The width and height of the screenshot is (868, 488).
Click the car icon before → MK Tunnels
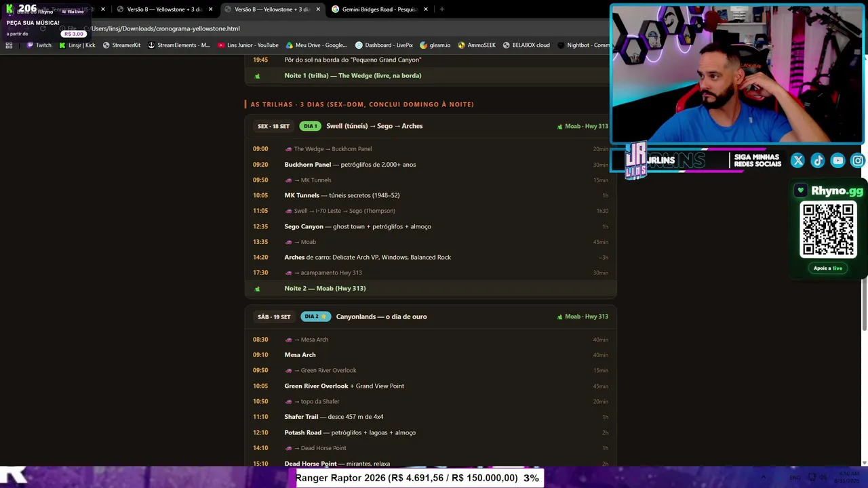pyautogui.click(x=288, y=180)
